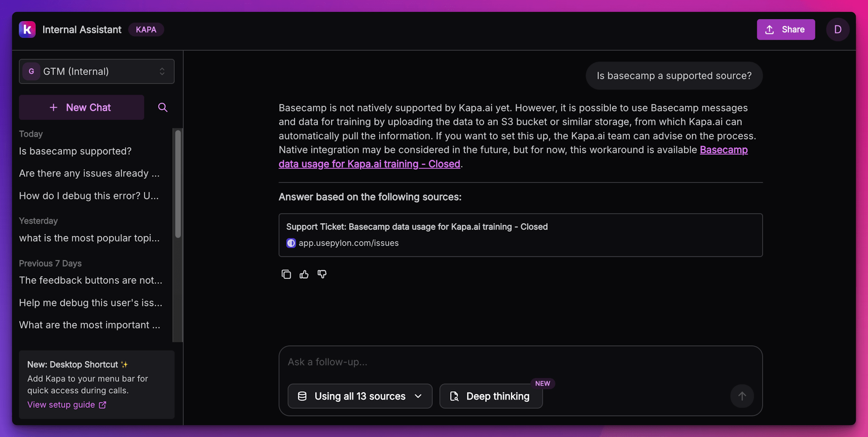The image size is (868, 437).
Task: Copy the answer with the copy icon
Action: [286, 274]
